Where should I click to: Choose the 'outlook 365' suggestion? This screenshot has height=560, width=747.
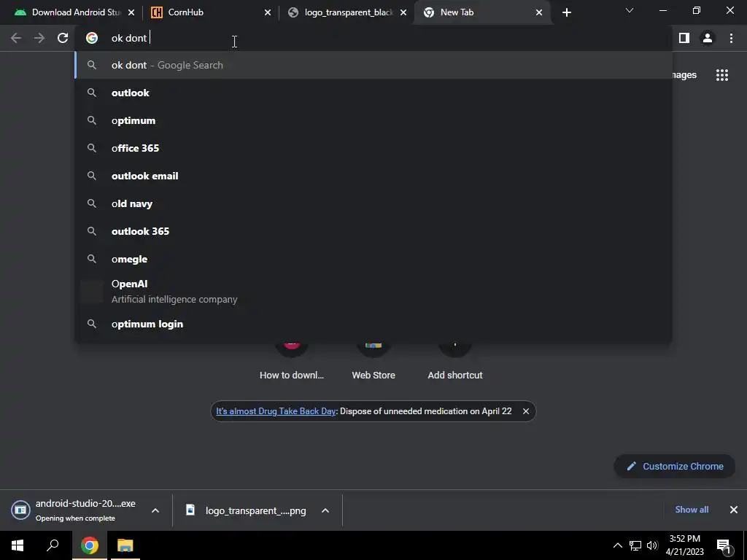(373, 231)
